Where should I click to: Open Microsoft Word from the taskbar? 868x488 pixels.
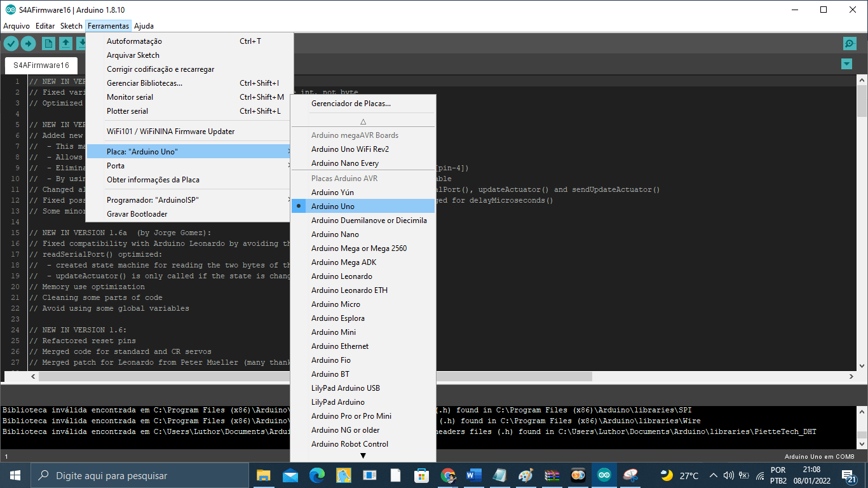click(474, 475)
